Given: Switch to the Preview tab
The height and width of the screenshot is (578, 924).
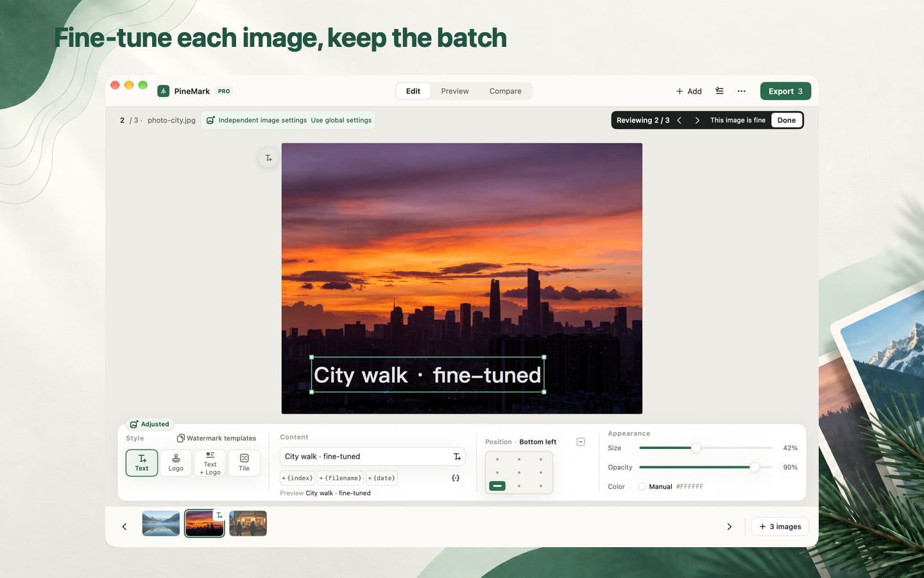Looking at the screenshot, I should click(455, 91).
